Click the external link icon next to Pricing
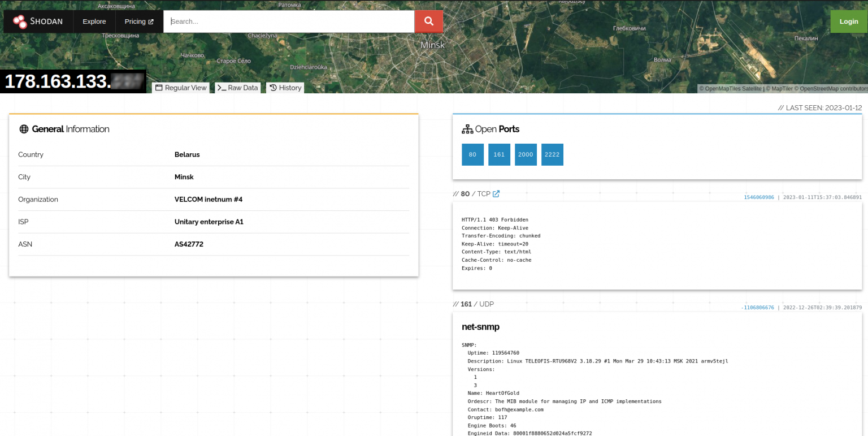 [151, 22]
